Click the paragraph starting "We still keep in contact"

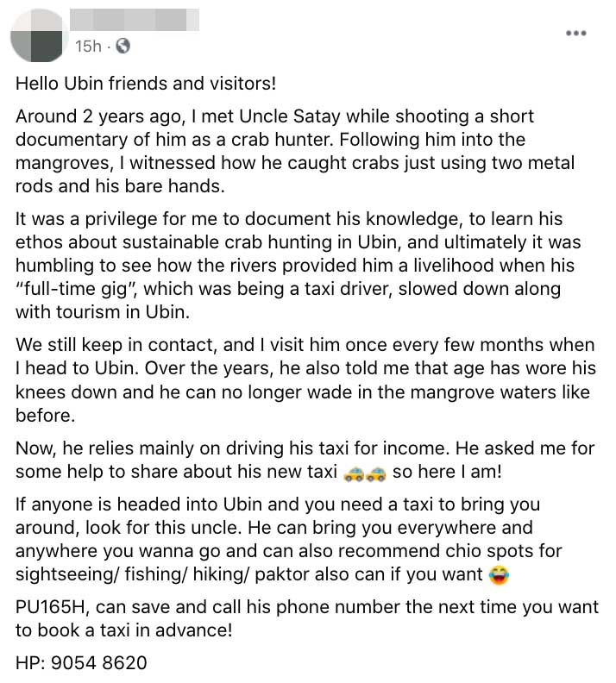pyautogui.click(x=302, y=379)
